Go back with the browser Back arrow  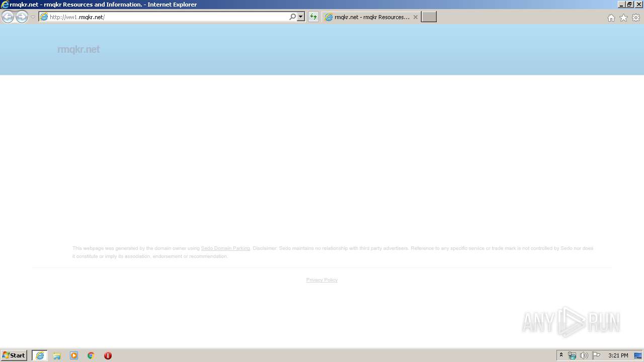tap(8, 17)
